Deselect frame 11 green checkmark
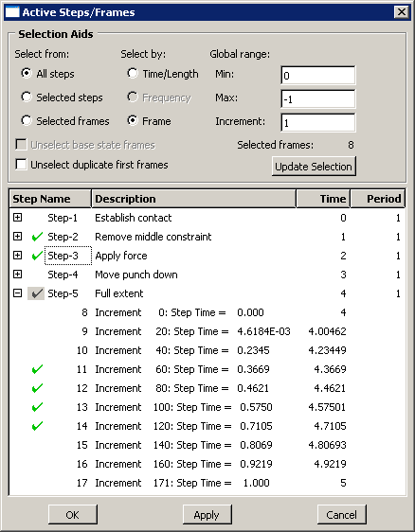The height and width of the screenshot is (532, 415). point(37,369)
